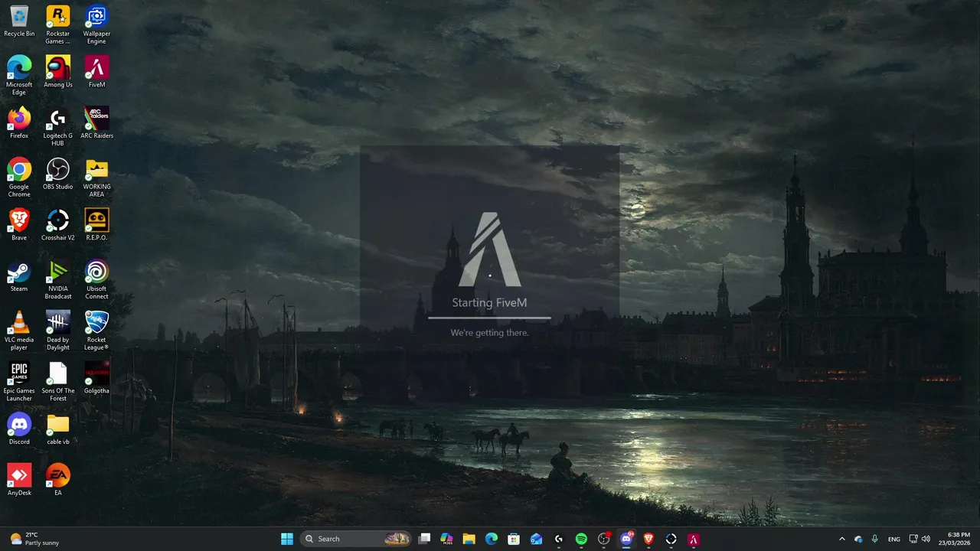The width and height of the screenshot is (980, 551).
Task: Select the AnyDesk desktop icon
Action: [x=19, y=481]
